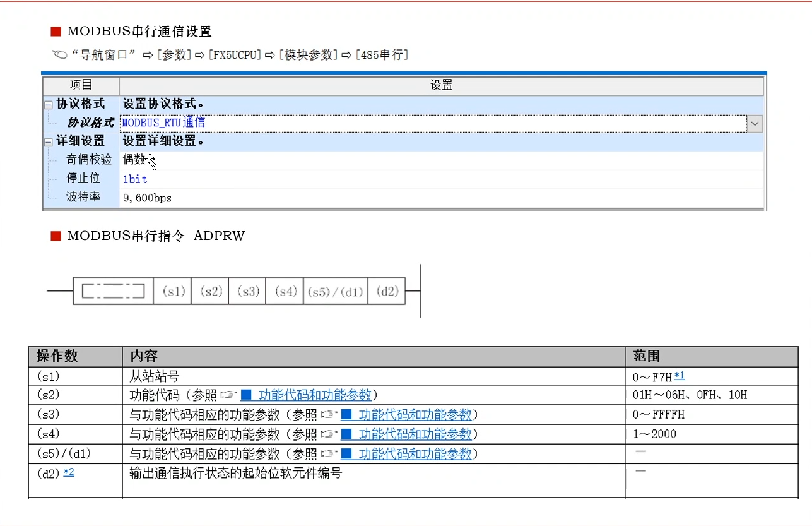Screen dimensions: 812x526
Task: Select the (s1) operand box in ladder diagram
Action: 173,291
